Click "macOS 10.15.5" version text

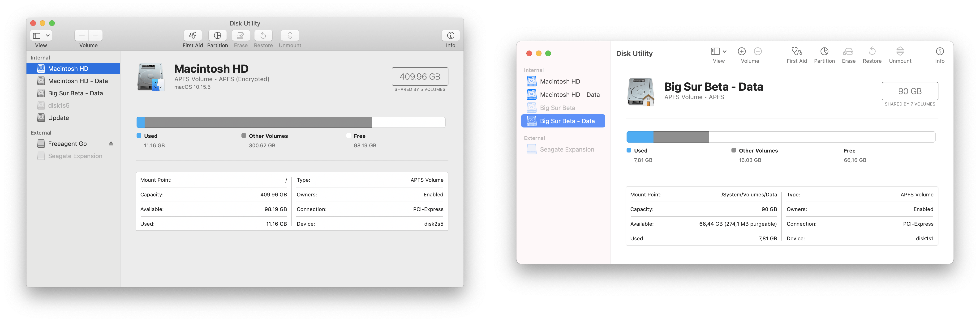coord(192,87)
